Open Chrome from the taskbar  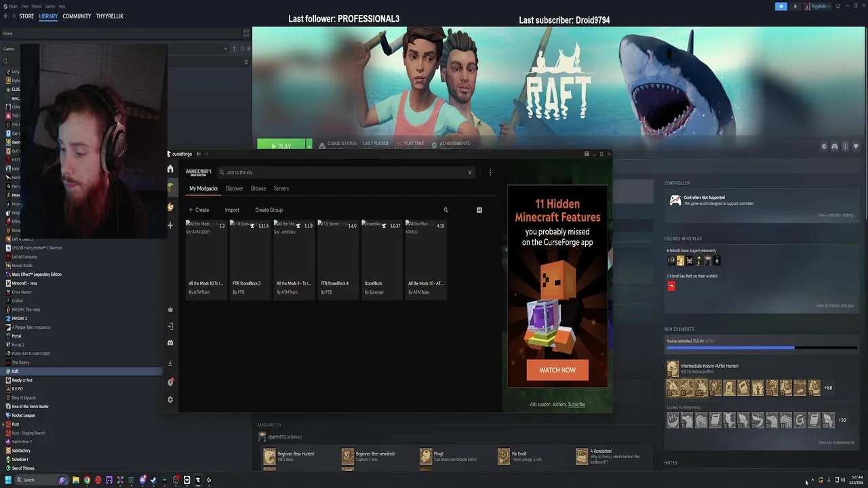click(x=87, y=480)
